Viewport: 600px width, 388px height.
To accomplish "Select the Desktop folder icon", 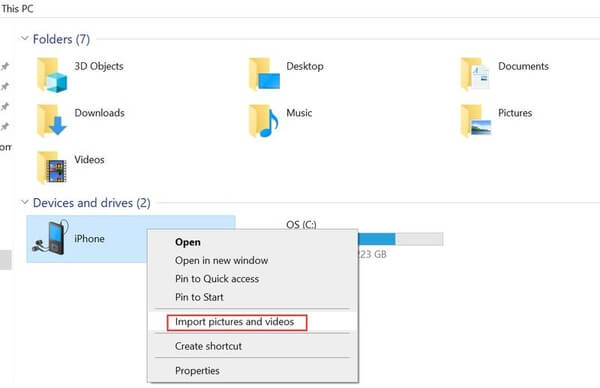I will pyautogui.click(x=264, y=75).
